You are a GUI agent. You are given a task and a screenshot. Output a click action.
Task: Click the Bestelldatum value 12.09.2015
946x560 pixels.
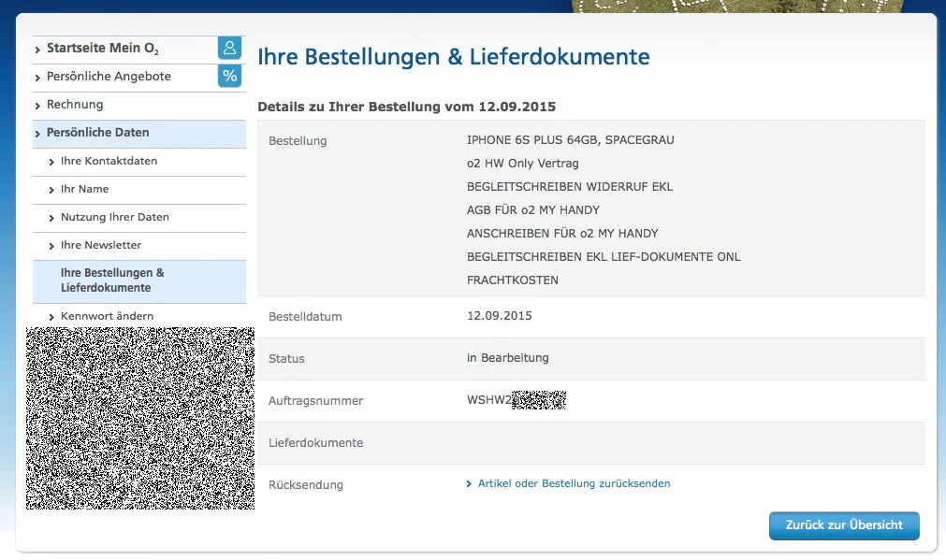point(499,316)
